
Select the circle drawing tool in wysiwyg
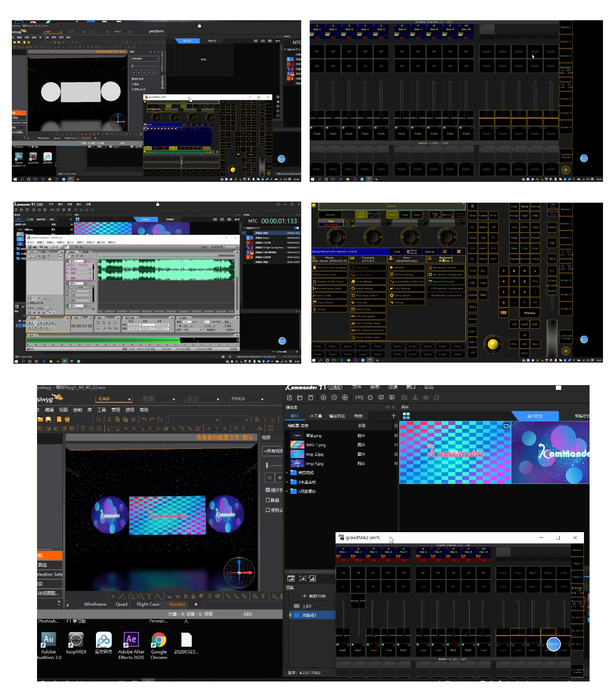pos(131,596)
